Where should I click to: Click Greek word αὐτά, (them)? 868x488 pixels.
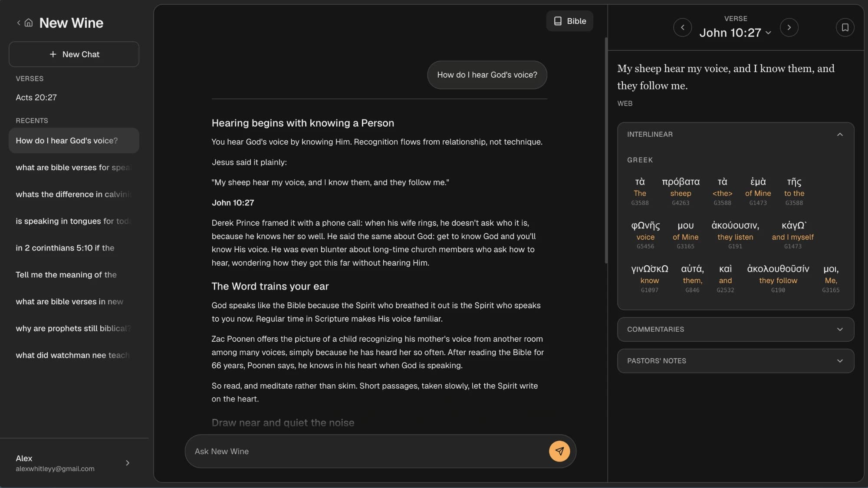click(x=692, y=269)
